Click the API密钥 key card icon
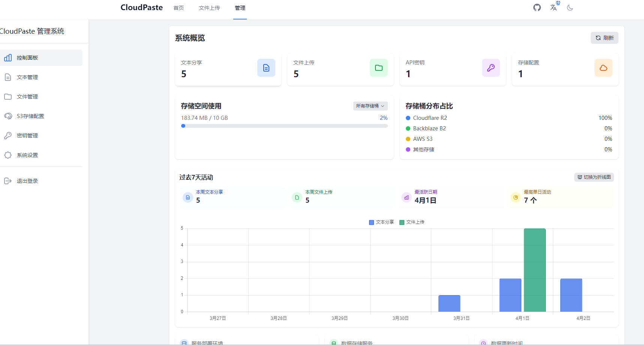 491,68
